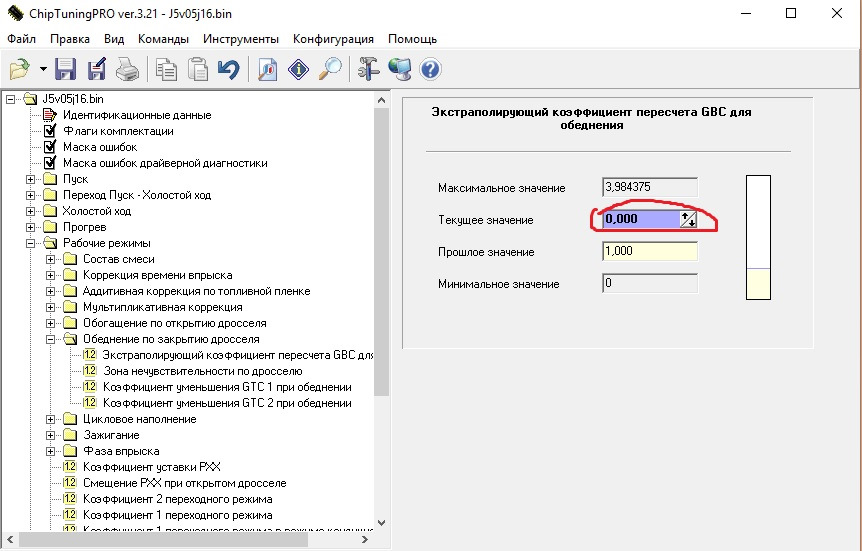The height and width of the screenshot is (551, 862).
Task: Select Зона нечувствительности по дросселю item
Action: (203, 371)
